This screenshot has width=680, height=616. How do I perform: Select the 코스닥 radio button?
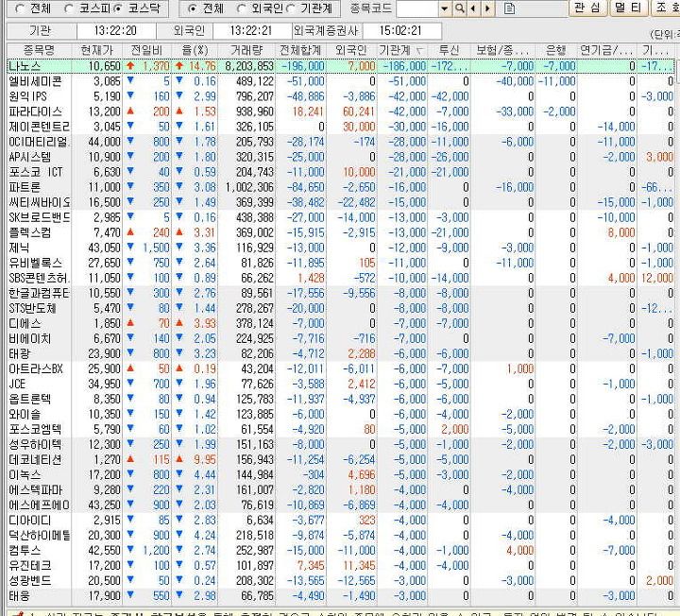coord(118,9)
